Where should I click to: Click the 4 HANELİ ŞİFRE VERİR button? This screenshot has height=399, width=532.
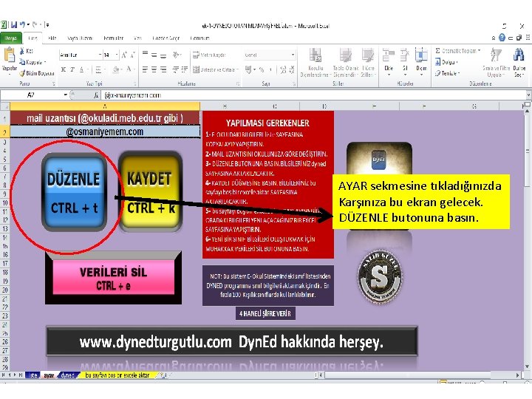click(265, 313)
